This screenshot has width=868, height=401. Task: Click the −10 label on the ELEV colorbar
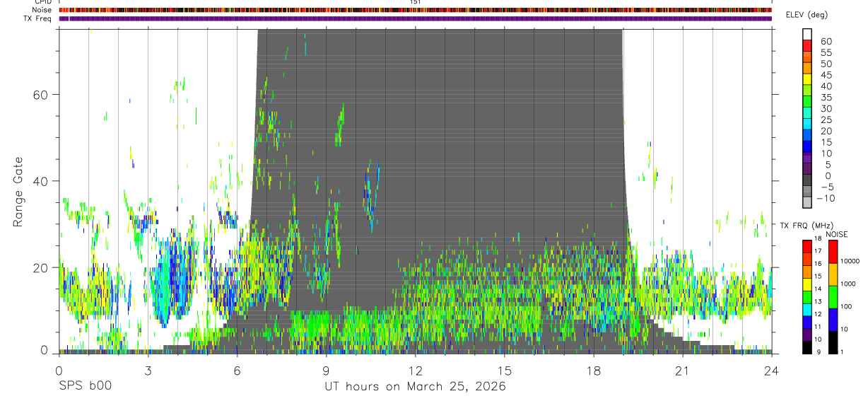click(x=826, y=198)
